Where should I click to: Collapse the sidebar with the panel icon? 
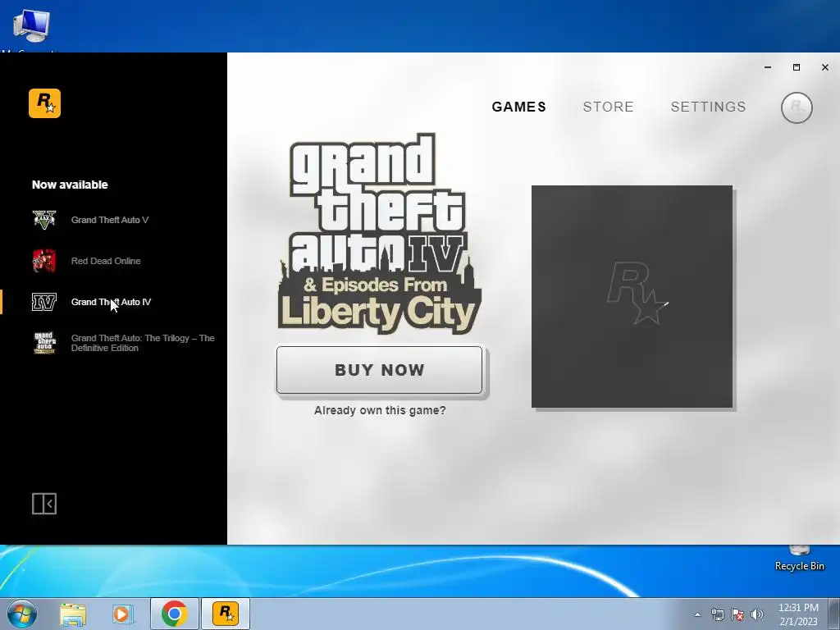[44, 504]
